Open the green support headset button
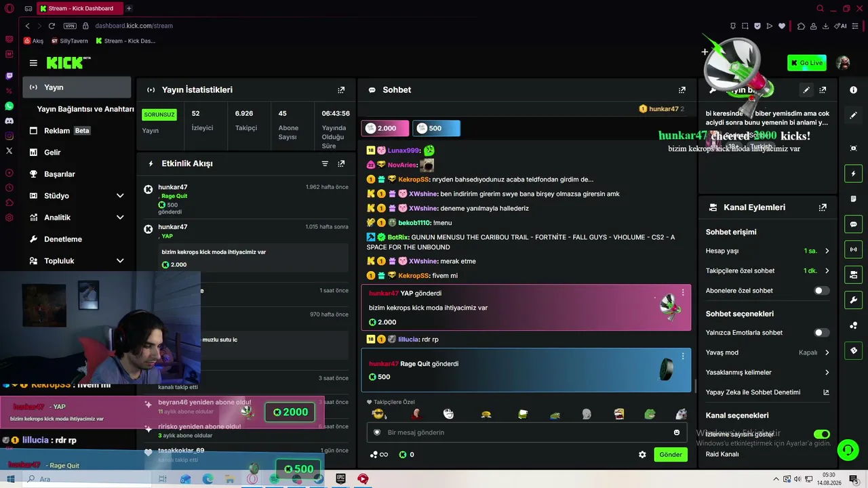The width and height of the screenshot is (868, 488). [847, 449]
